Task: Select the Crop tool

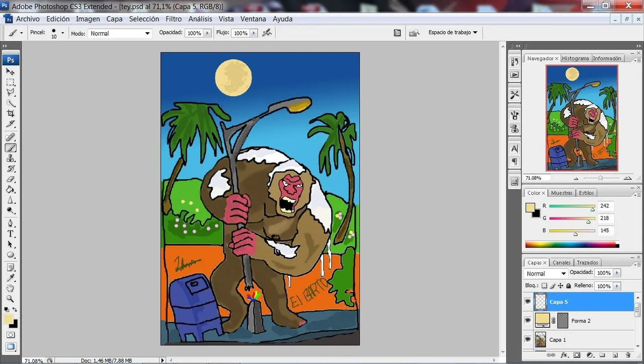Action: coord(11,114)
